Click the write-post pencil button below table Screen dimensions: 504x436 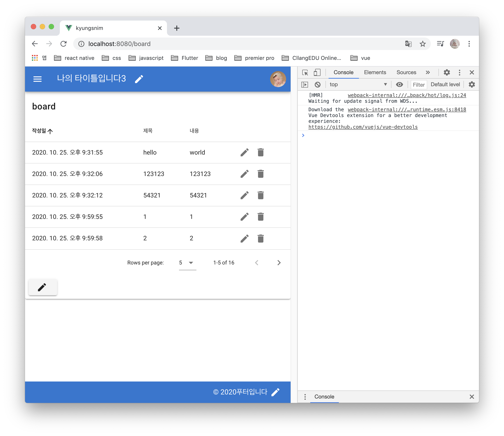tap(43, 287)
